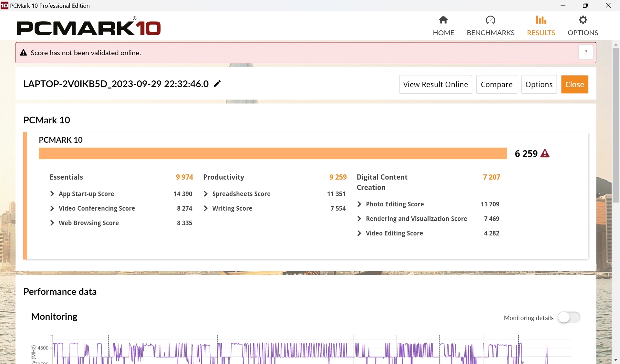
Task: Open Options via the gear icon
Action: tap(583, 20)
